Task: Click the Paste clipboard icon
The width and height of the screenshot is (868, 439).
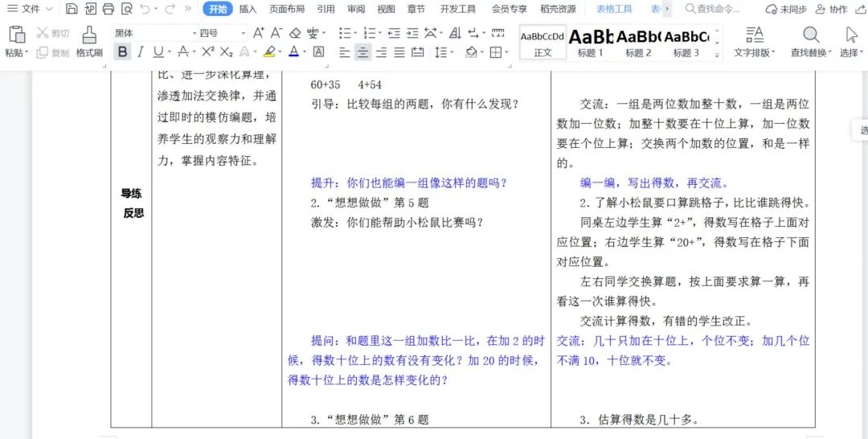Action: [x=17, y=35]
